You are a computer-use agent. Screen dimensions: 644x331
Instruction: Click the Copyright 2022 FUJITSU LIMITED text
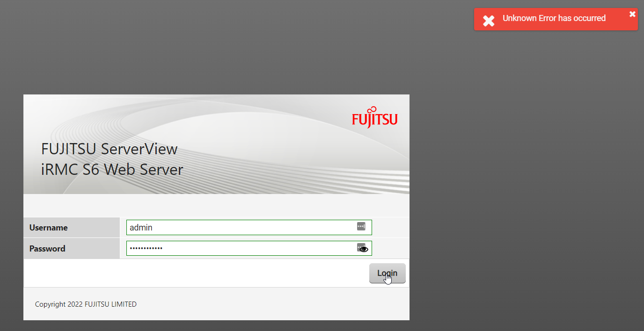pyautogui.click(x=86, y=304)
